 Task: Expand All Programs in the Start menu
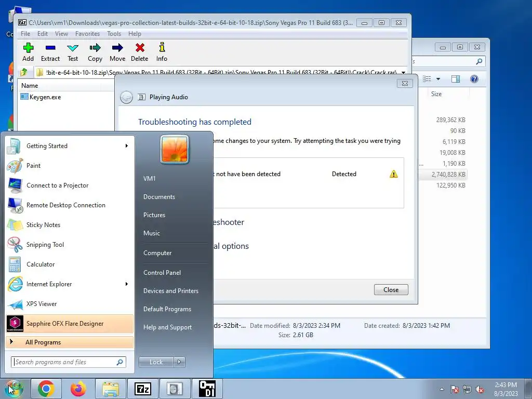[70, 342]
